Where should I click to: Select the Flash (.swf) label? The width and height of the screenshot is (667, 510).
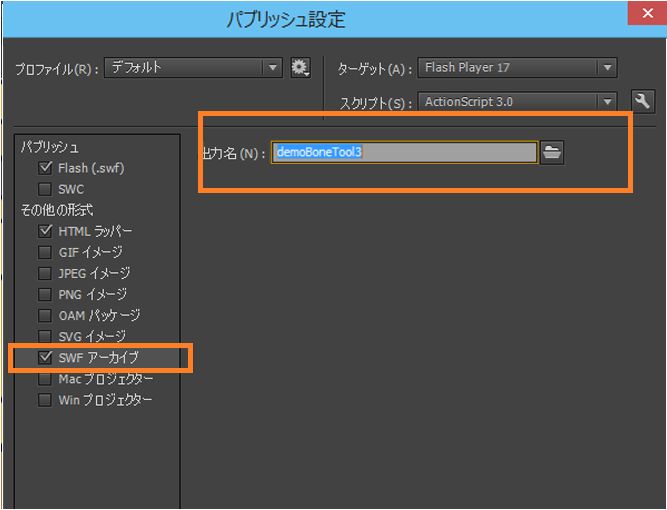coord(91,168)
